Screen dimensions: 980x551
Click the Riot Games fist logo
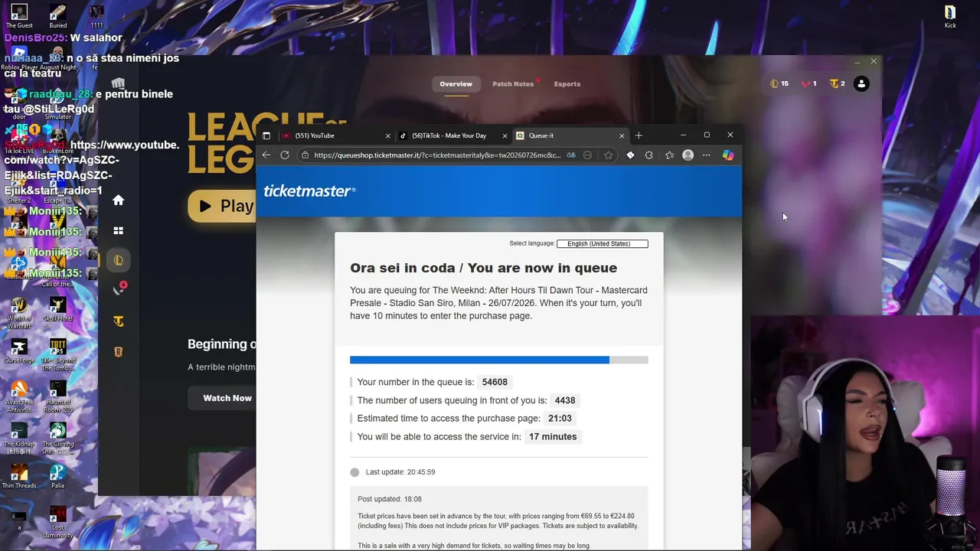(118, 83)
